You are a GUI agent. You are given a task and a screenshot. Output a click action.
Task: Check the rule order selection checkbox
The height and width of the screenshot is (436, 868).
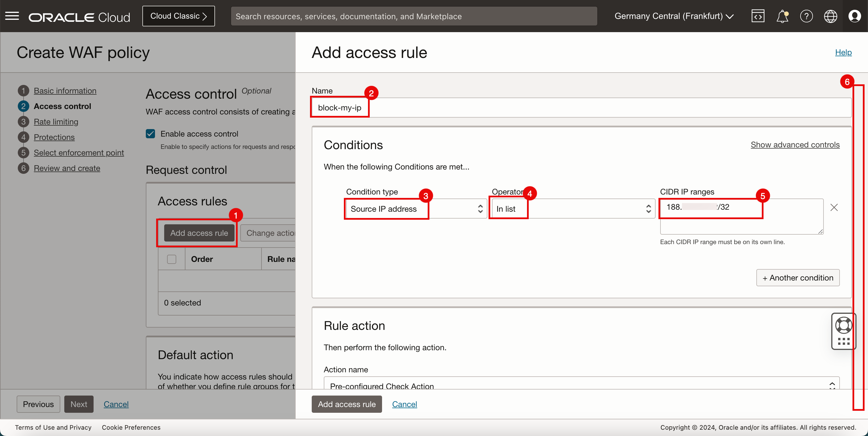click(x=171, y=259)
